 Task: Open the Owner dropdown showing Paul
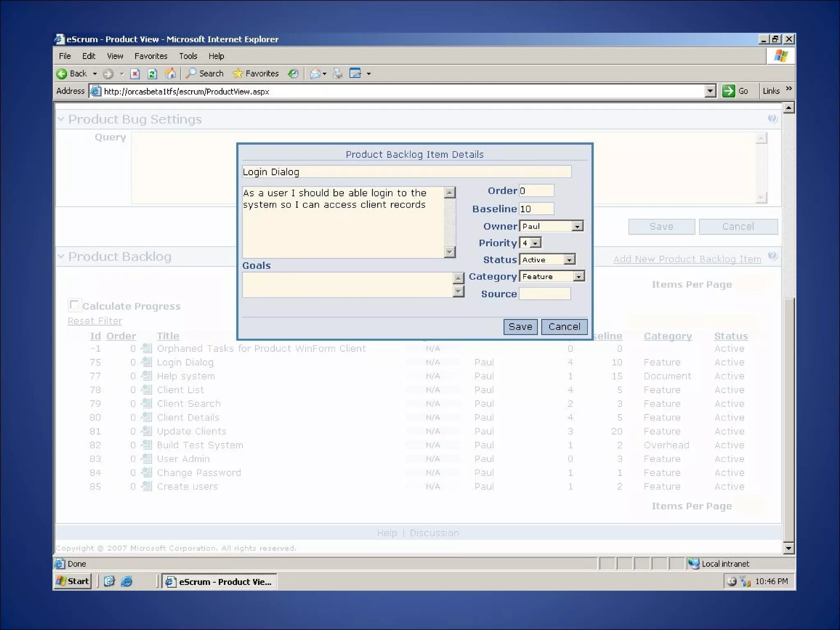coord(577,226)
